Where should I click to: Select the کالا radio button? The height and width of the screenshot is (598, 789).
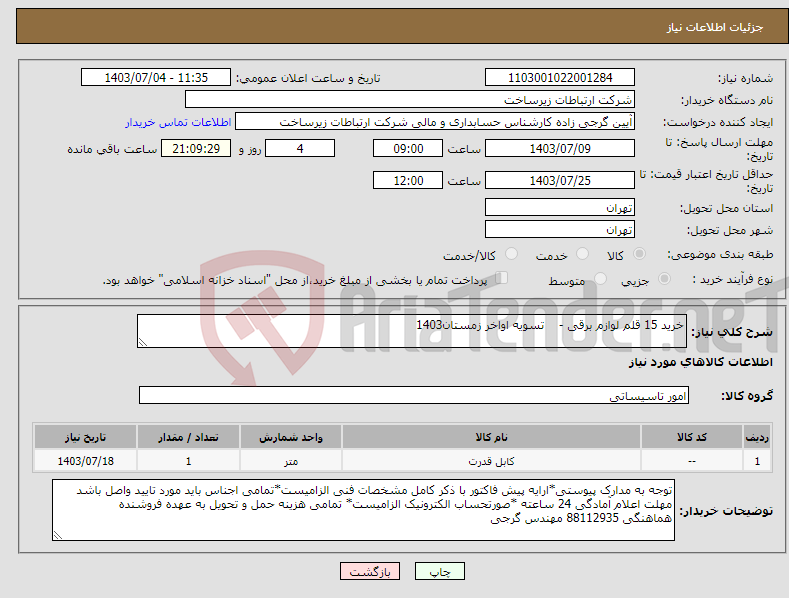click(x=639, y=254)
